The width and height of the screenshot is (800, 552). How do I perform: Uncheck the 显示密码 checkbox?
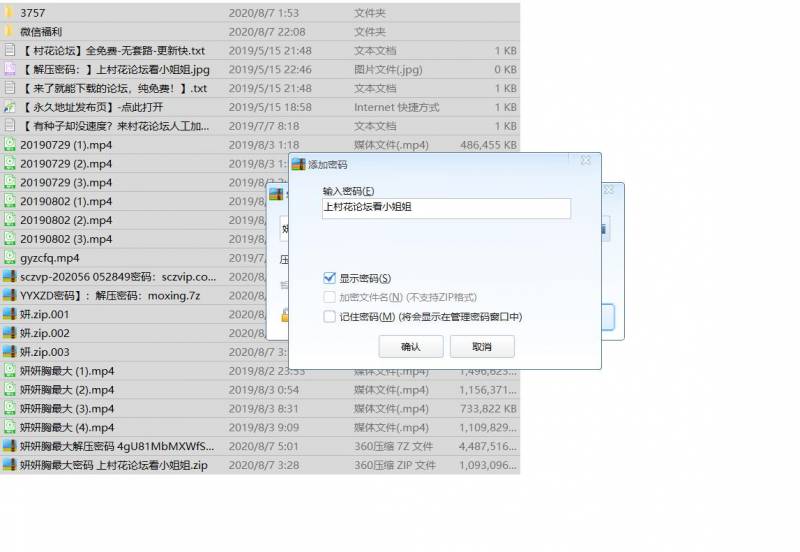[330, 278]
